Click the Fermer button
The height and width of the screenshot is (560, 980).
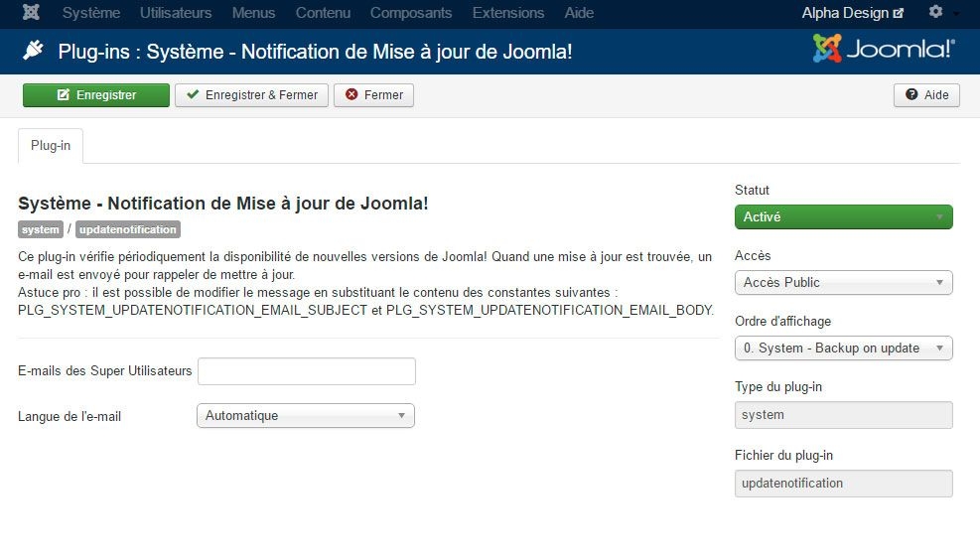373,95
